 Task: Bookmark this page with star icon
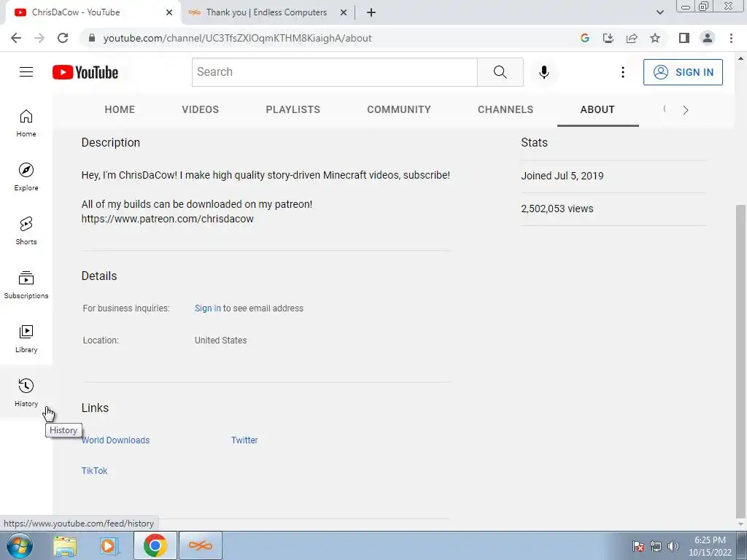pyautogui.click(x=655, y=38)
